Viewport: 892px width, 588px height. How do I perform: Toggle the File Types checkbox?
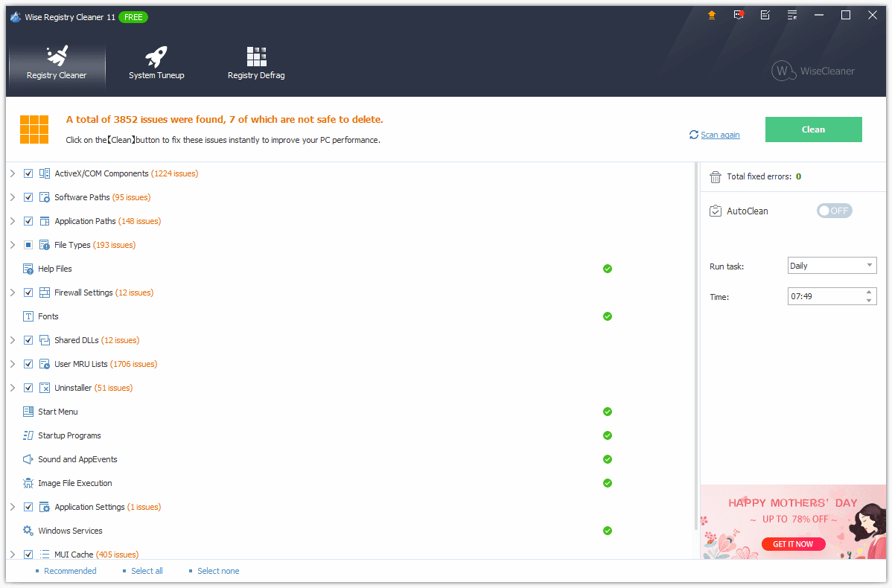pos(28,245)
